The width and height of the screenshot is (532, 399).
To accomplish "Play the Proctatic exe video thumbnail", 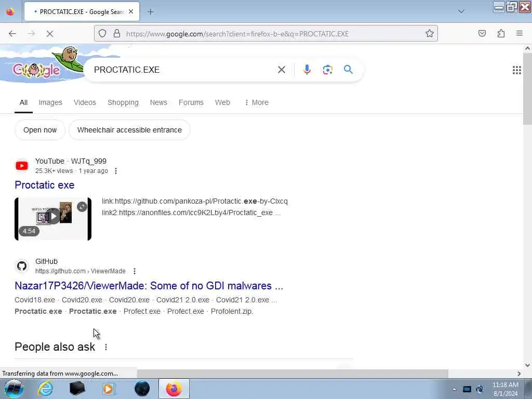I will coord(53,219).
